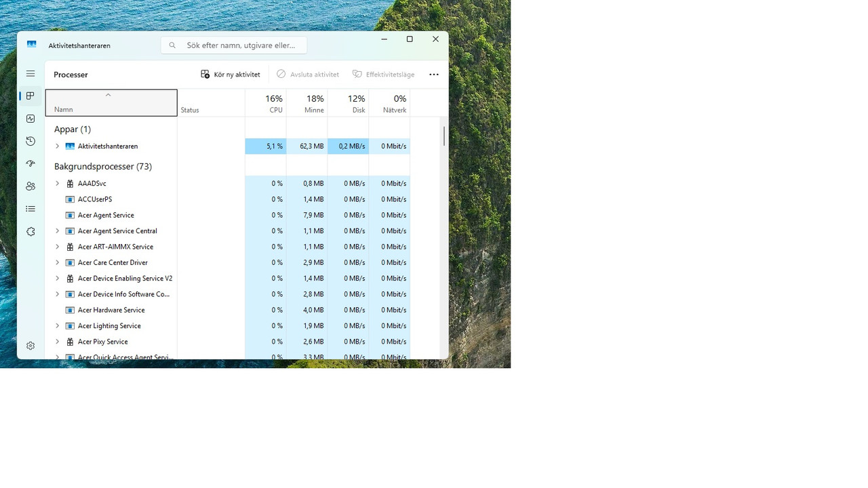This screenshot has width=868, height=488.
Task: Click the Aktivitetshanteraren title bar app icon
Action: [x=31, y=45]
